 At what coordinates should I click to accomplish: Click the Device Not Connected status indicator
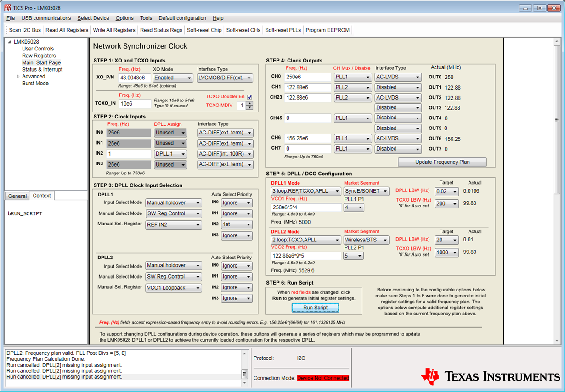[x=323, y=378]
